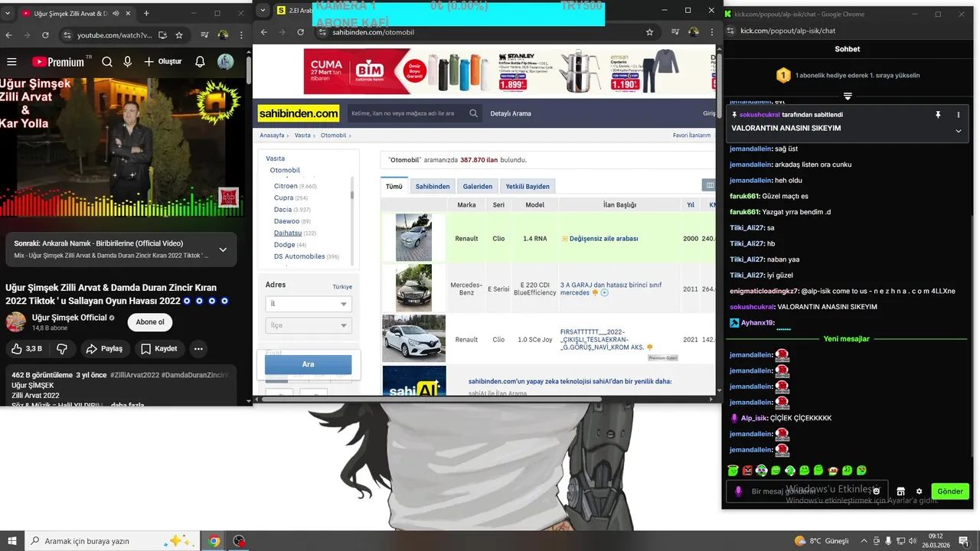Screen dimensions: 980x551
Task: Like the video with 3,3 B likes
Action: 27,348
